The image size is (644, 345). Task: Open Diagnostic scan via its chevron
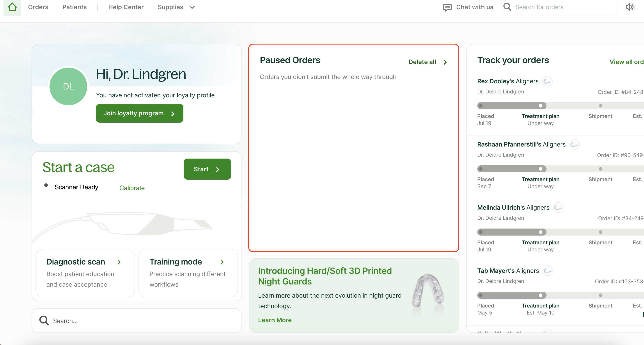pyautogui.click(x=119, y=262)
